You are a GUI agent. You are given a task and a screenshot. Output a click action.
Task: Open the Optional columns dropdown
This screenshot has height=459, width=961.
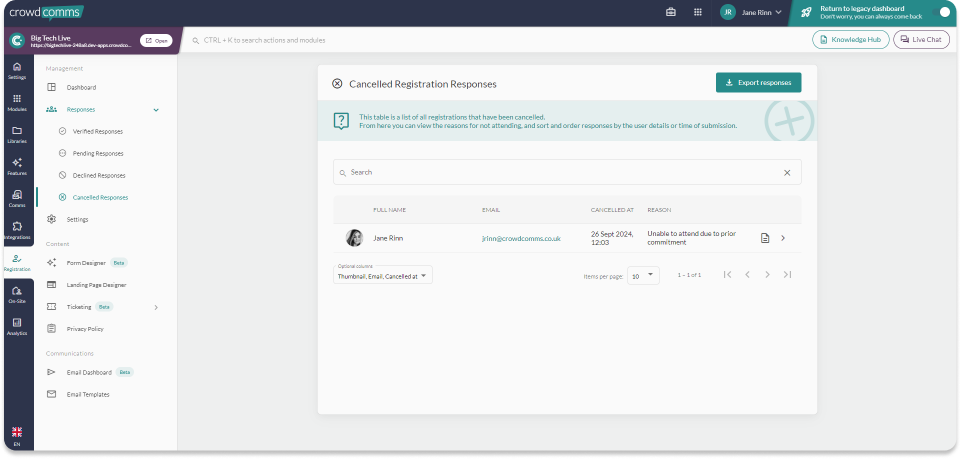(383, 275)
